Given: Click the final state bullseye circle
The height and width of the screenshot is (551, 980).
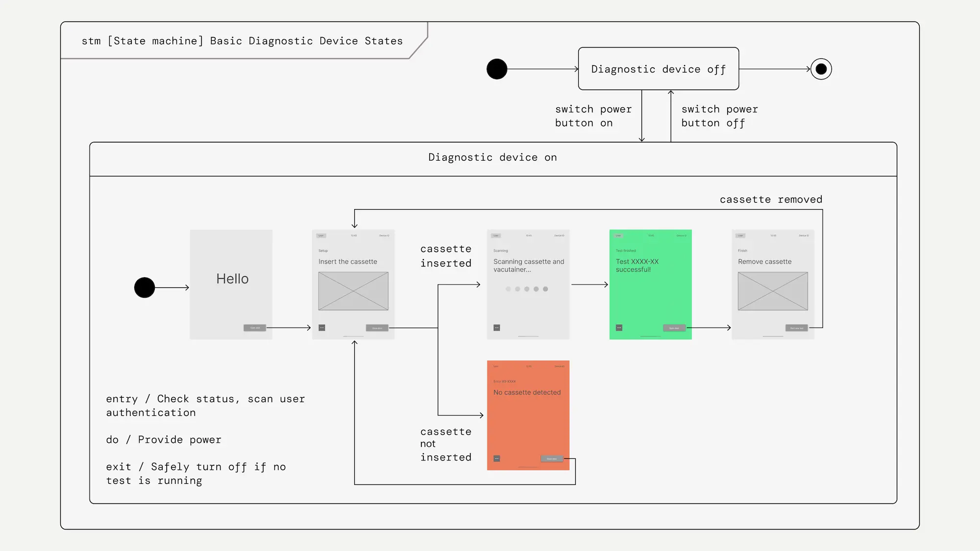Looking at the screenshot, I should (x=821, y=69).
